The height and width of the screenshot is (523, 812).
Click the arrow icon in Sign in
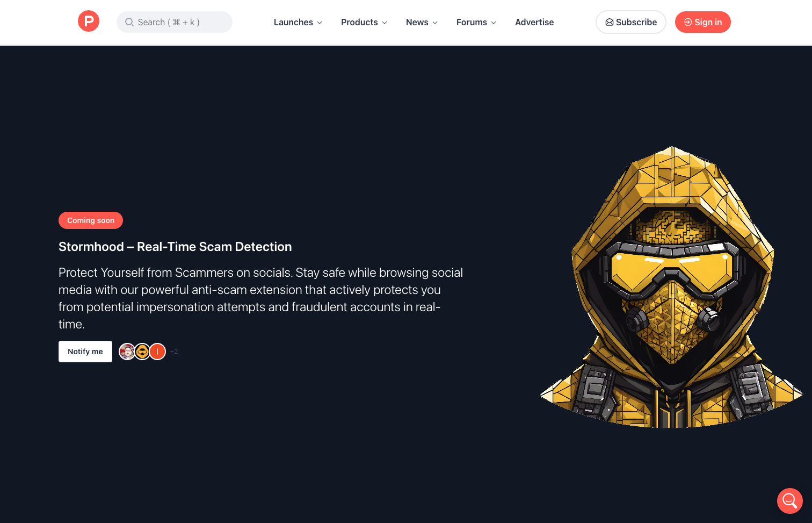(x=687, y=22)
